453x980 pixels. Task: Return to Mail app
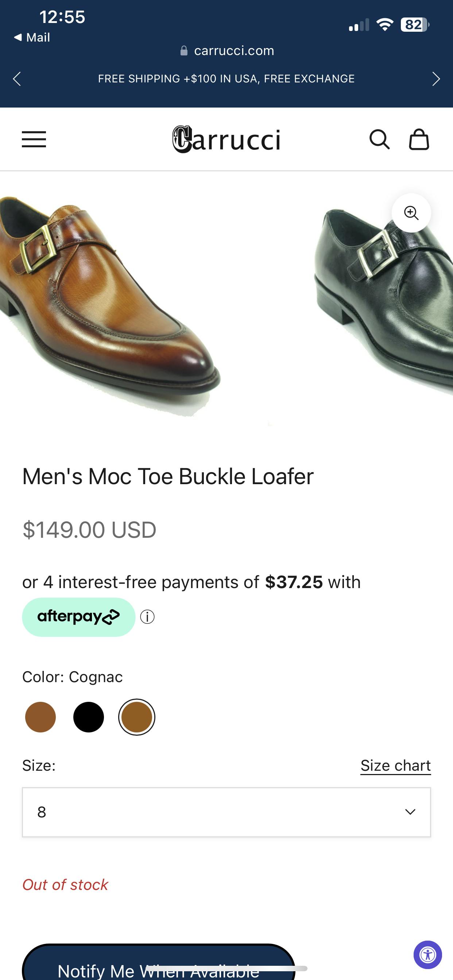(32, 37)
